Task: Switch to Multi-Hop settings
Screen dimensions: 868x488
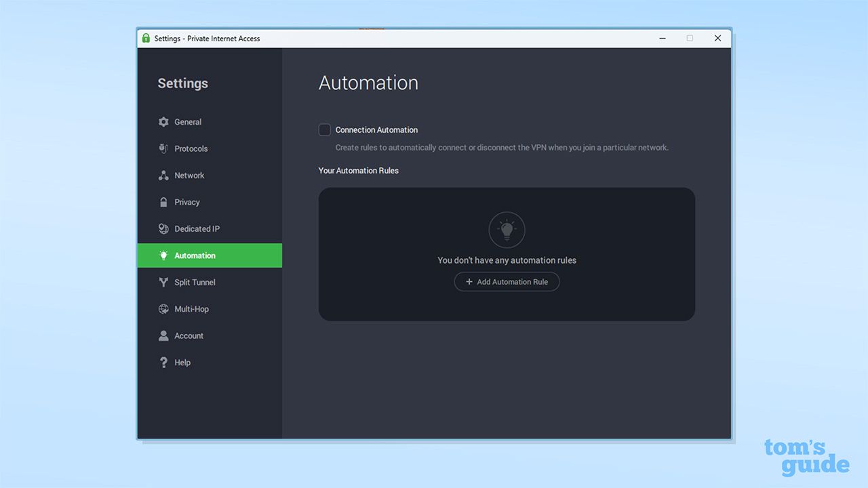Action: coord(210,309)
